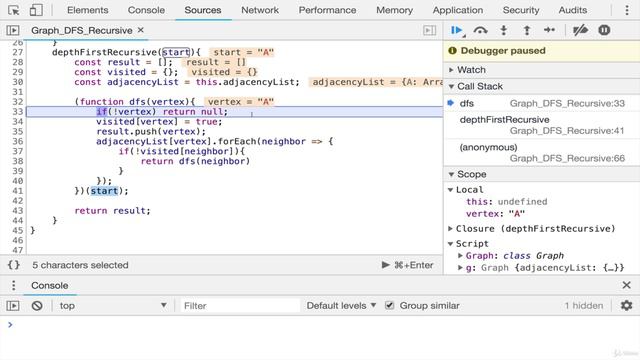Click the Graph_DFS_Recursive:33 source link

tap(567, 103)
